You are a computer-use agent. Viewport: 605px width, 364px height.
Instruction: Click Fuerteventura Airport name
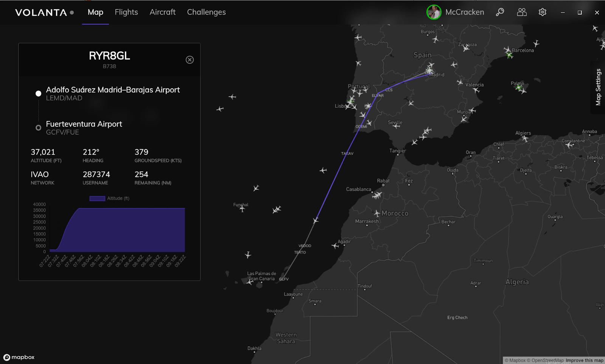(x=84, y=124)
